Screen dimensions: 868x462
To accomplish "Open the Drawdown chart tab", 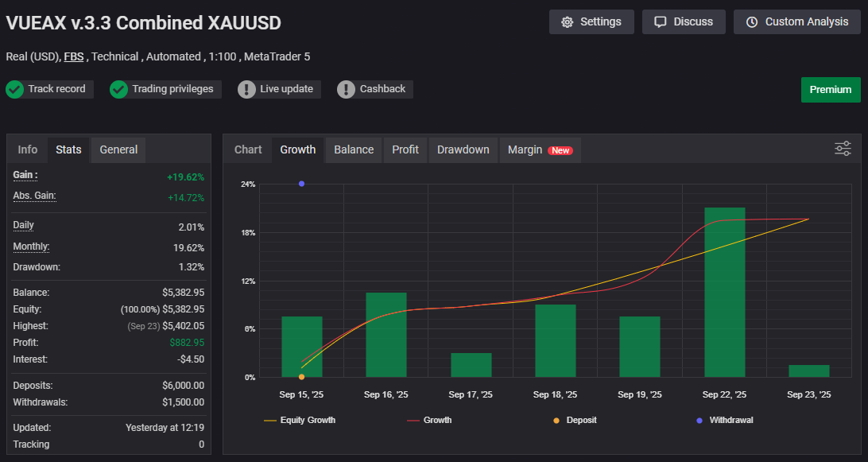I will click(463, 149).
